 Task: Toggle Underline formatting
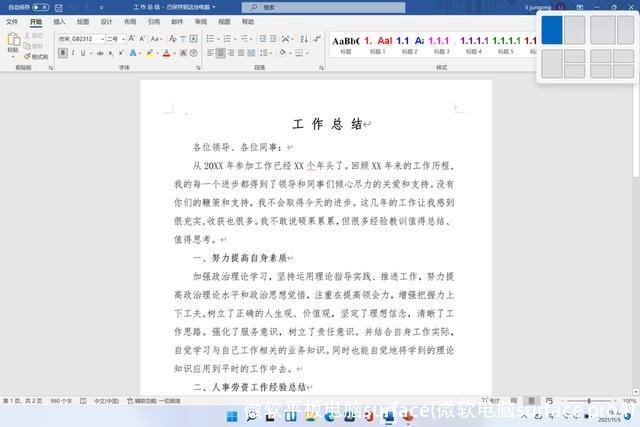click(83, 53)
